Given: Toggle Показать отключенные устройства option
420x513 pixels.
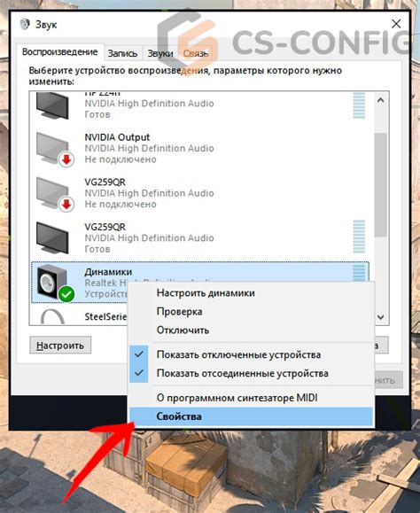Looking at the screenshot, I should pos(252,354).
